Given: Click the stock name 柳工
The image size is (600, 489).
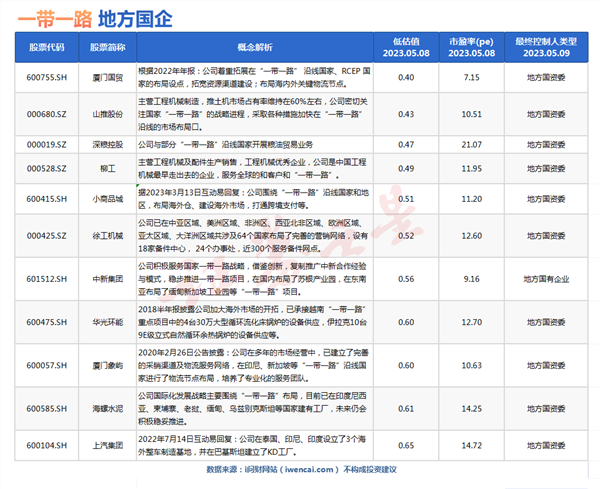Looking at the screenshot, I should (108, 168).
